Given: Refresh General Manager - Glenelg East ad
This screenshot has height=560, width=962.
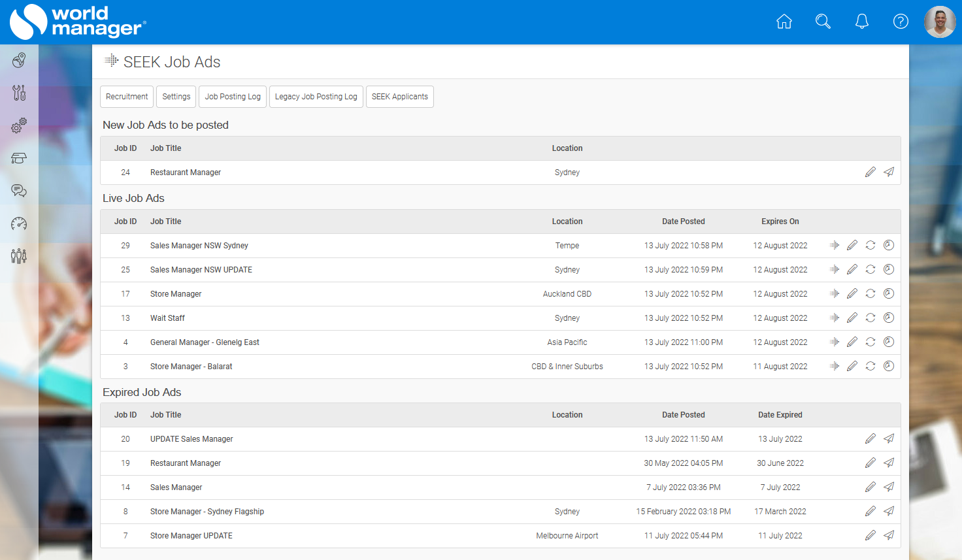Looking at the screenshot, I should click(x=871, y=342).
